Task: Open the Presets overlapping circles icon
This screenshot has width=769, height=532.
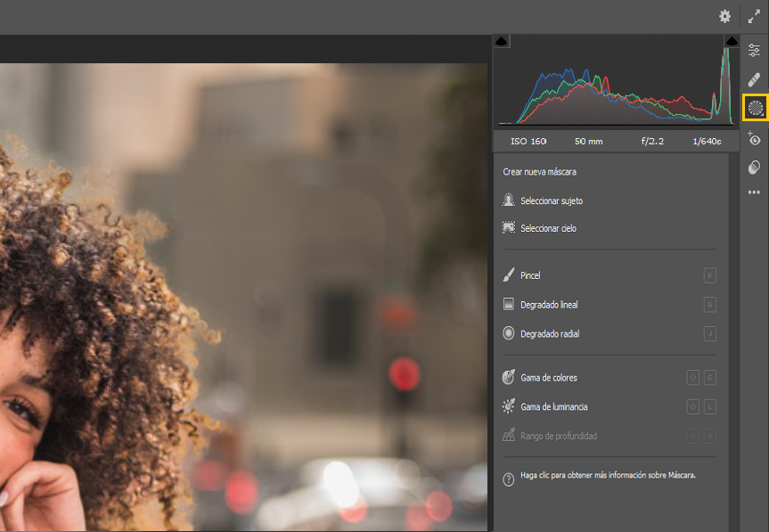Action: [x=754, y=168]
